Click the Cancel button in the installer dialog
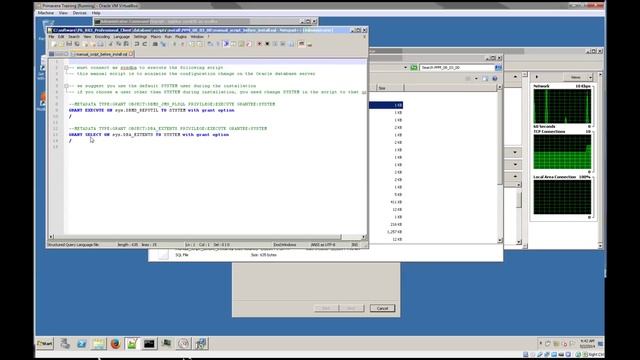This screenshot has width=640, height=360. coord(382,308)
